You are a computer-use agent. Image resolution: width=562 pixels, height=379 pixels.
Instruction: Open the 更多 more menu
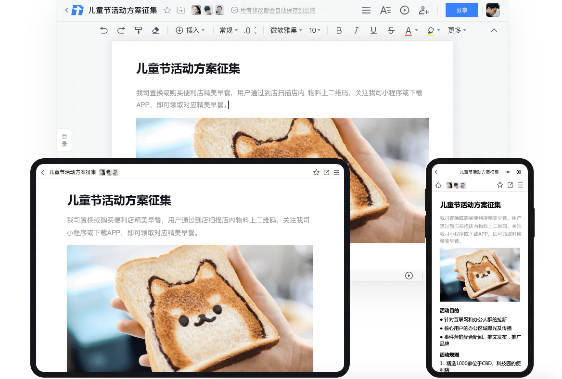point(457,30)
